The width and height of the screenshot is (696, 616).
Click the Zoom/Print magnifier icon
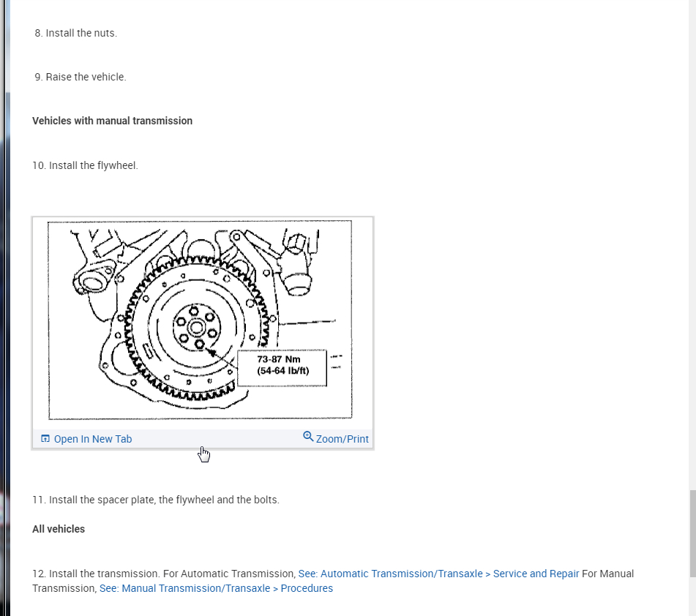coord(308,436)
